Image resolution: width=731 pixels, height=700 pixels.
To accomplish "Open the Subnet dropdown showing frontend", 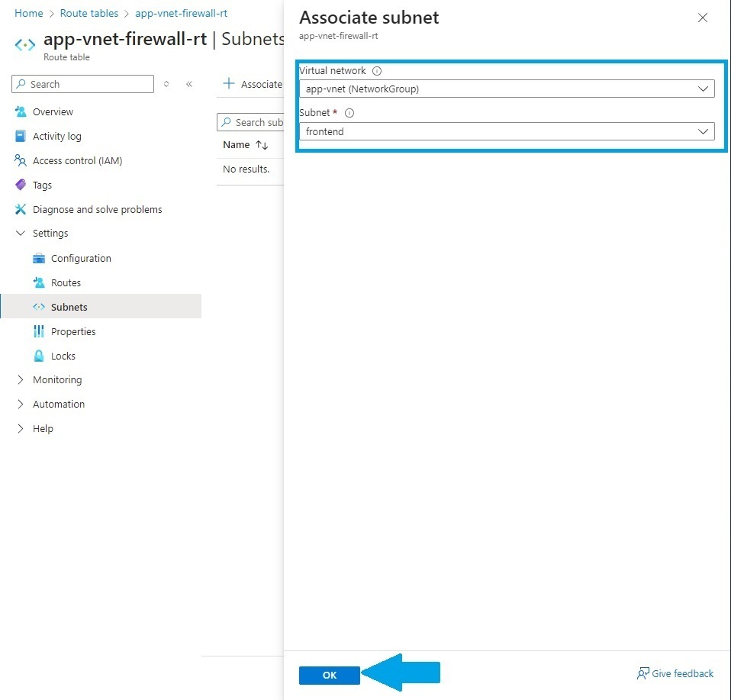I will click(x=507, y=132).
